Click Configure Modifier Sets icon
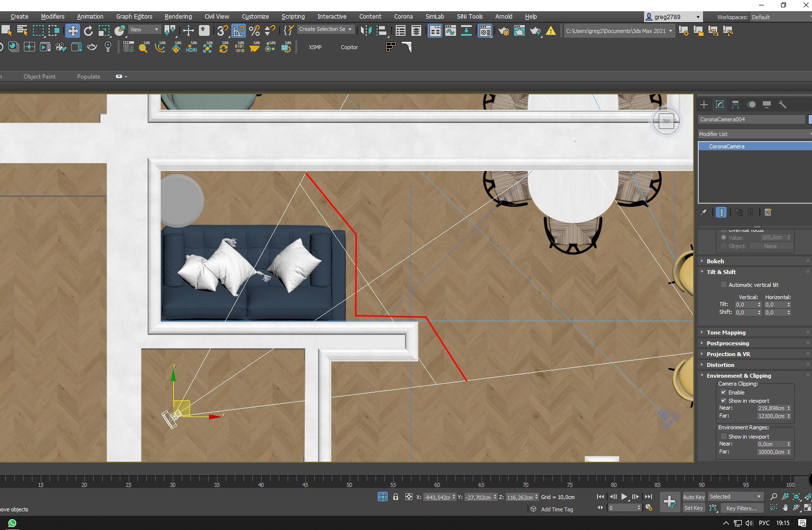Screen dimensions: 812x530 click(x=768, y=212)
